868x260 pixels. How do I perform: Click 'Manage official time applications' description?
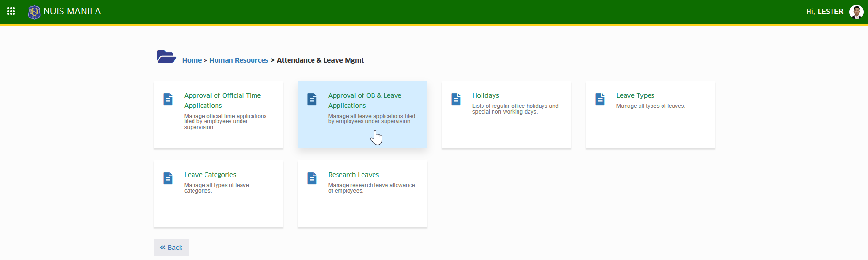(x=225, y=121)
